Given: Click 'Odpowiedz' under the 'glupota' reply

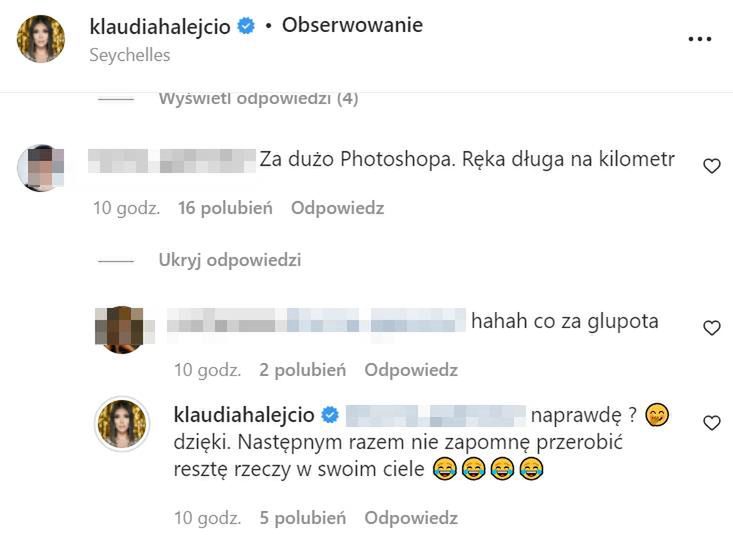Looking at the screenshot, I should [x=411, y=370].
